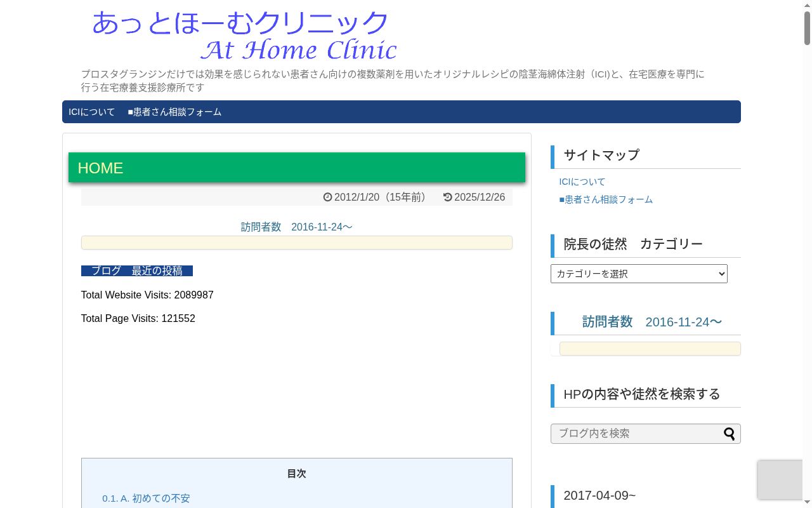Screen dimensions: 812x508
Task: Click the HOME page heading
Action: tap(100, 168)
